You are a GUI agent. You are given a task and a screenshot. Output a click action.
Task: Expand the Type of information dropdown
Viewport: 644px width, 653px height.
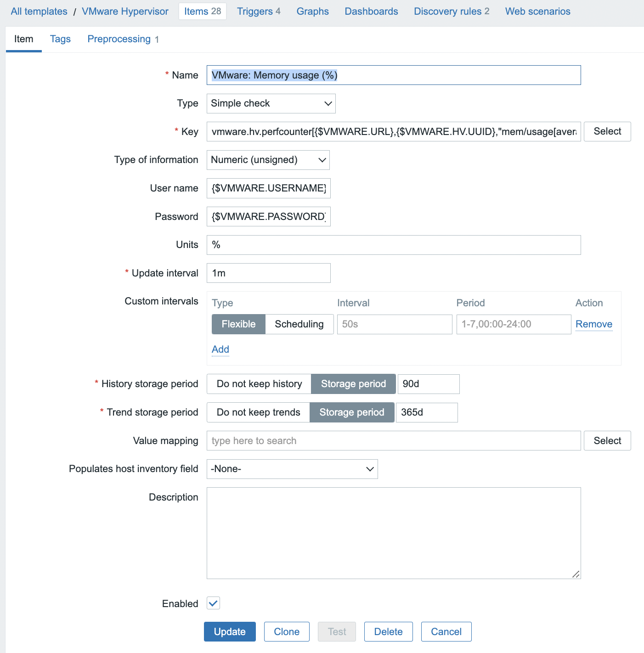click(268, 160)
